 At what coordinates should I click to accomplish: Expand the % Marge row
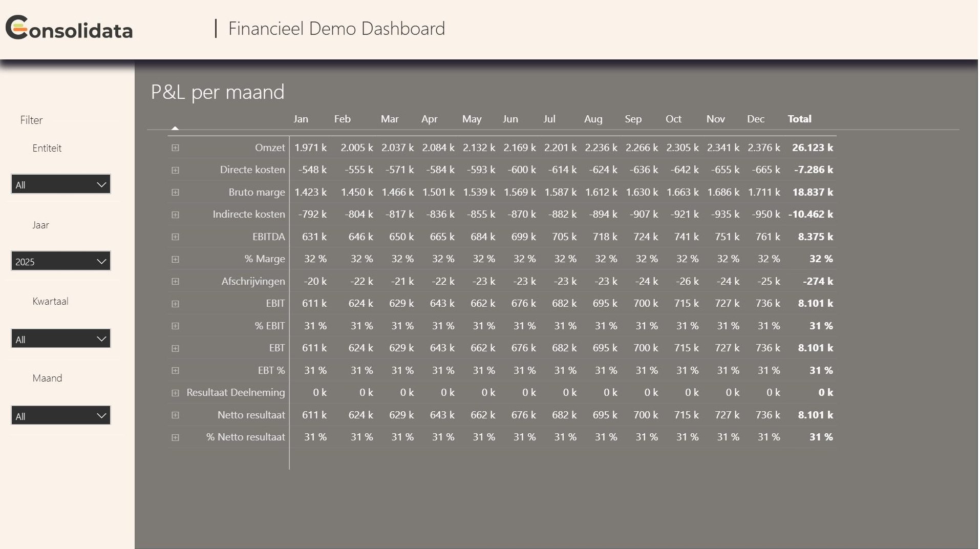[x=175, y=259]
